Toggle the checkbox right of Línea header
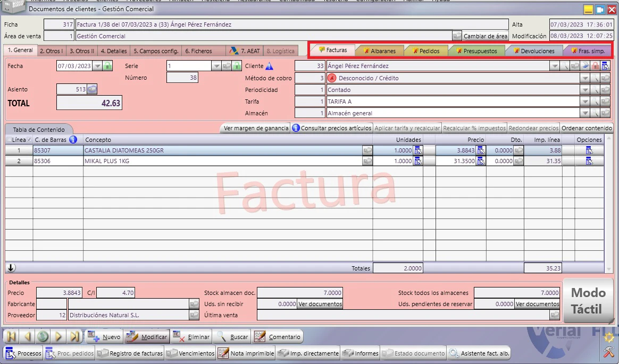 29,140
